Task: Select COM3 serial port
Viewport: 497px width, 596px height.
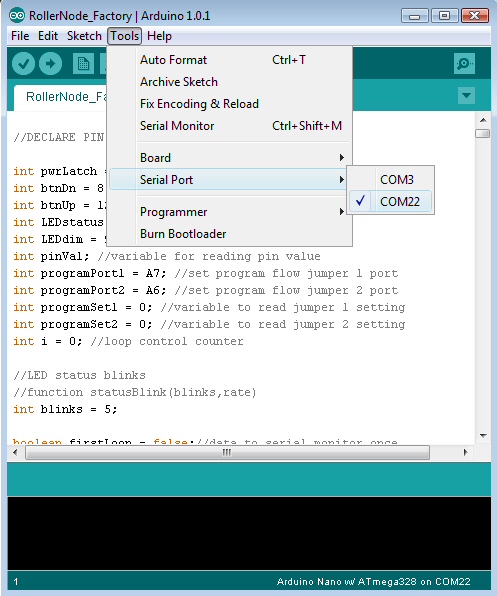Action: pos(390,179)
